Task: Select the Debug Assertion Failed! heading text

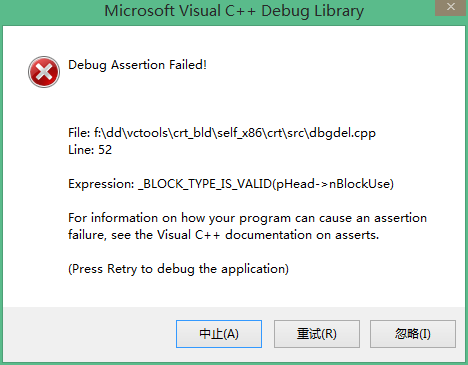Action: click(137, 65)
